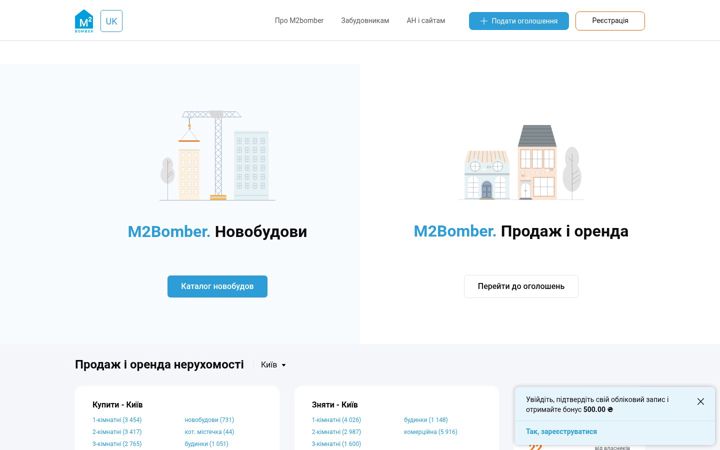The image size is (720, 450).
Task: Open Купити 2-кімнатні (3 417) link
Action: click(x=117, y=432)
